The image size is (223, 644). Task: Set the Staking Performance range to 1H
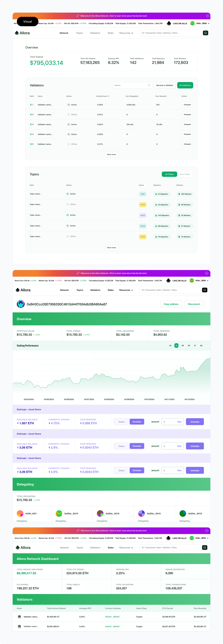tap(170, 346)
